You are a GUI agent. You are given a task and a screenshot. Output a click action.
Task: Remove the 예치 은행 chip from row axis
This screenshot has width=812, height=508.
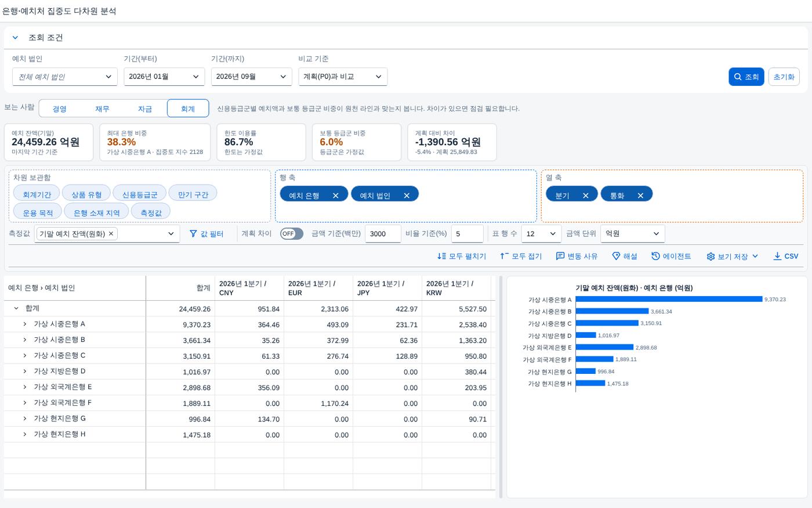tap(335, 196)
